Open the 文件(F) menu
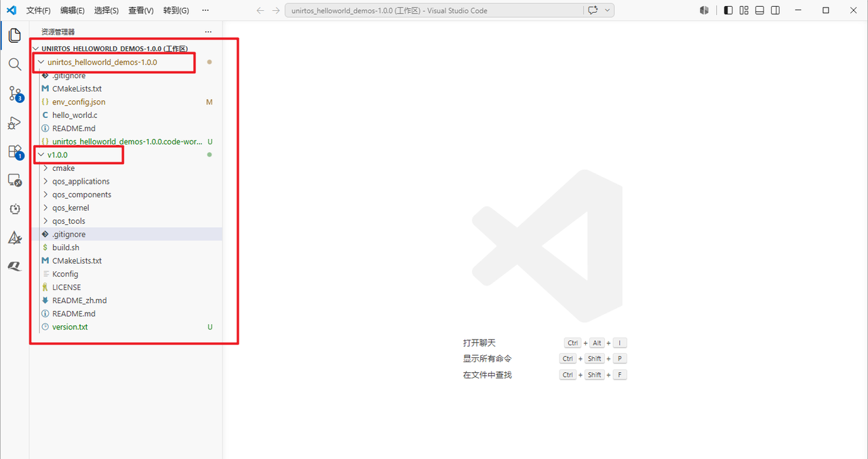Image resolution: width=868 pixels, height=459 pixels. click(x=38, y=10)
